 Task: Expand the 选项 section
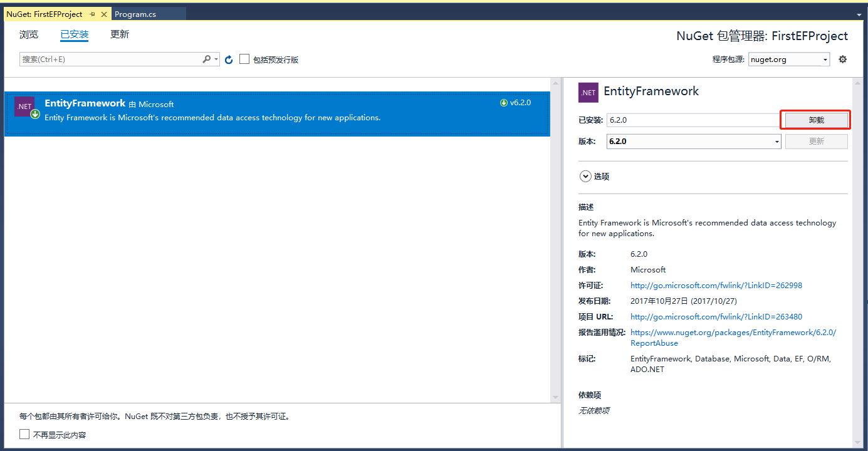585,177
